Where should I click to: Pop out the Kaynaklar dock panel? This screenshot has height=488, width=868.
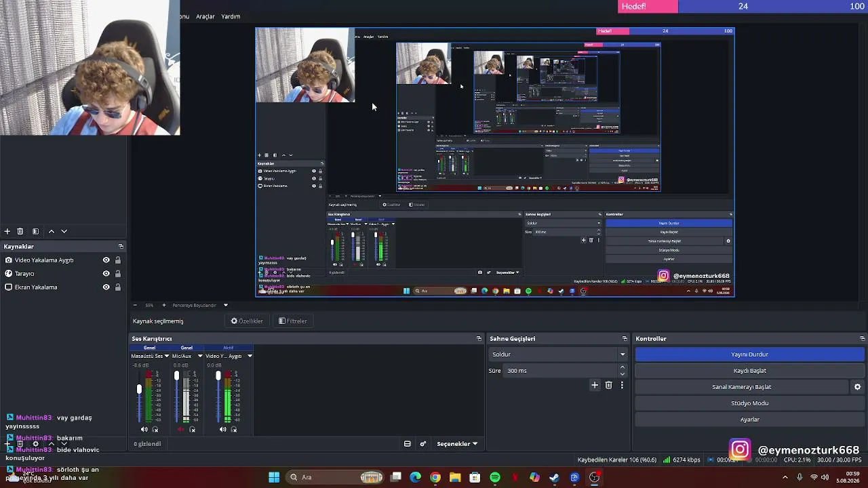[x=121, y=247]
